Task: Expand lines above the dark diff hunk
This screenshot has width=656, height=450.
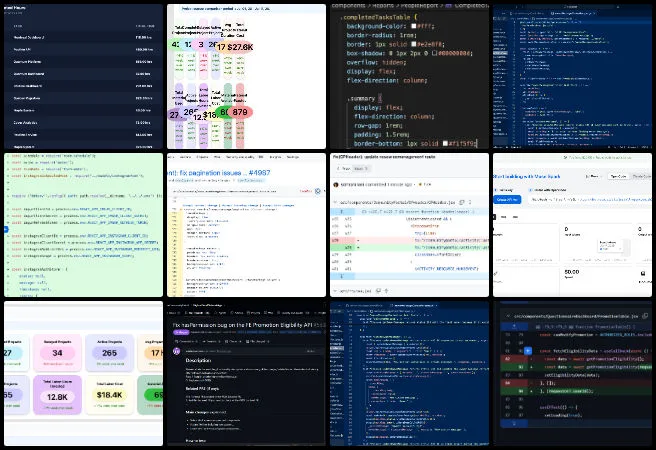Action: click(x=514, y=326)
